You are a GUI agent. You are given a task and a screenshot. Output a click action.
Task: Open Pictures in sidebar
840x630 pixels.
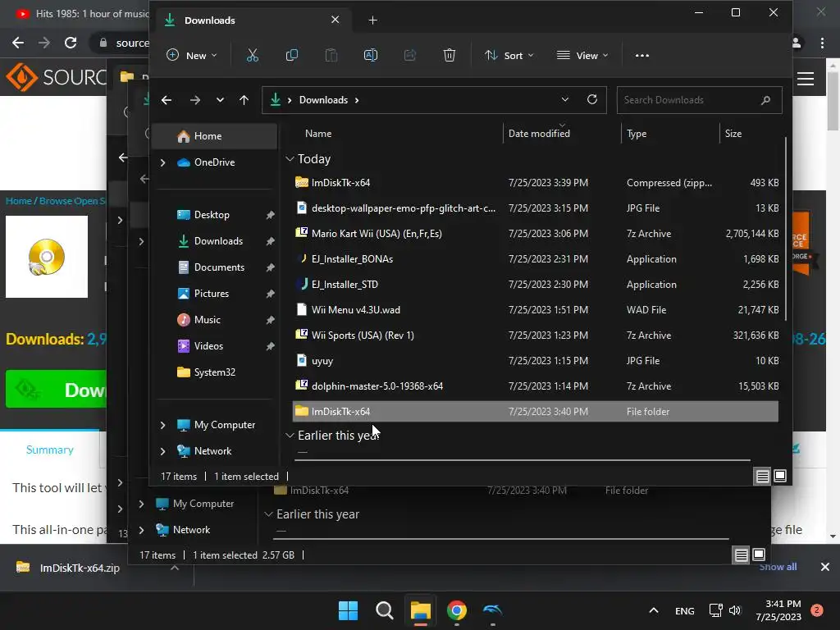point(211,294)
